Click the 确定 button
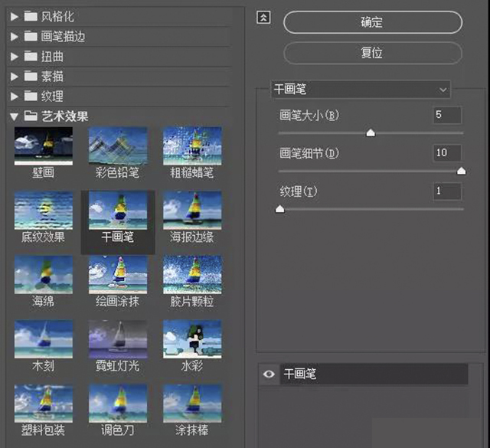The width and height of the screenshot is (490, 448). pyautogui.click(x=373, y=22)
